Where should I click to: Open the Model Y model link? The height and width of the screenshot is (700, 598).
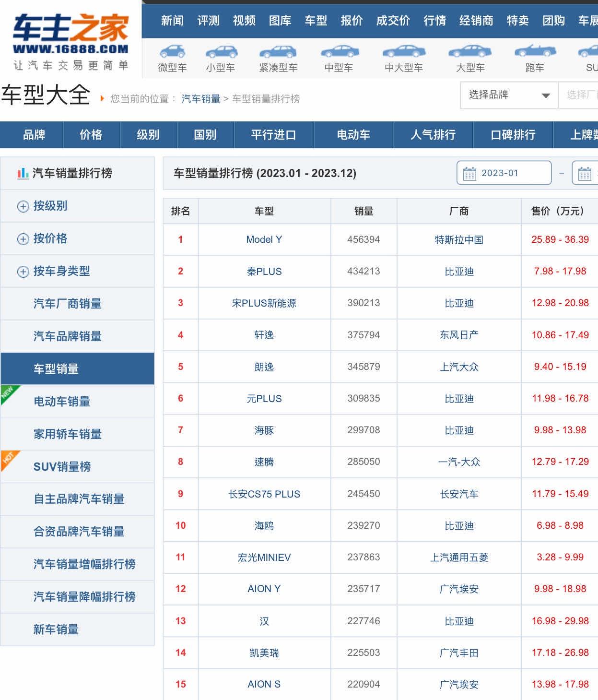click(x=264, y=239)
